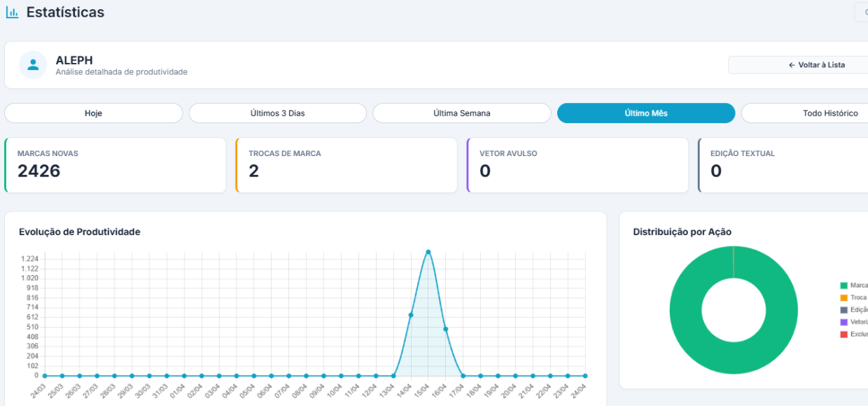Click the Estatísticas page title
The width and height of the screenshot is (868, 406).
65,13
